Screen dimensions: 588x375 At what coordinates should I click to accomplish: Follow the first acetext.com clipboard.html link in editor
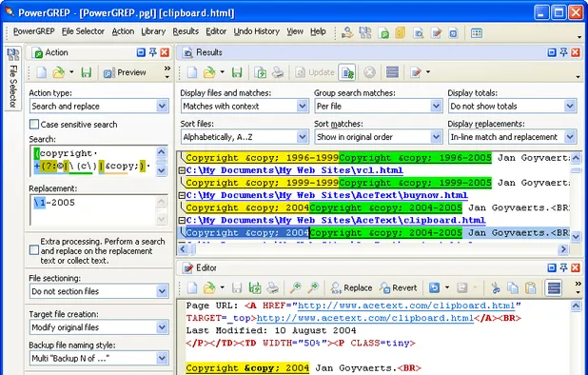click(406, 306)
